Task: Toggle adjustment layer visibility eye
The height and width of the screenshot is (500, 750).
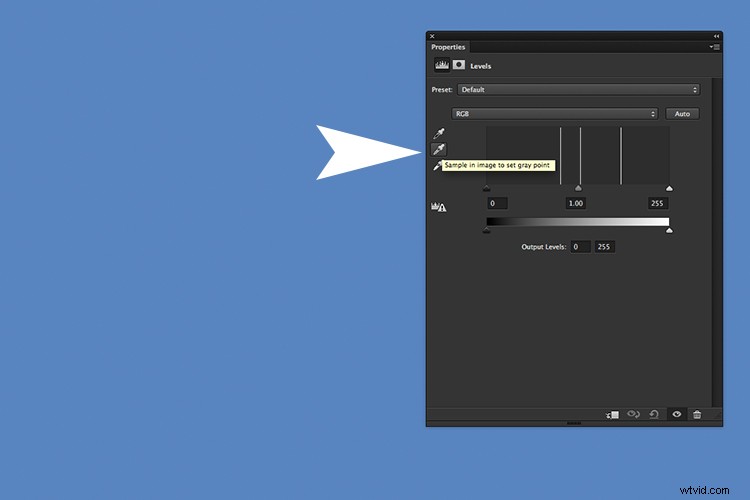Action: 677,414
